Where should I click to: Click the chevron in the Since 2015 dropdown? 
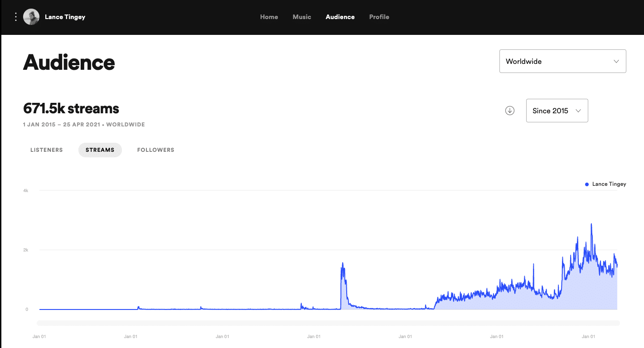coord(578,111)
